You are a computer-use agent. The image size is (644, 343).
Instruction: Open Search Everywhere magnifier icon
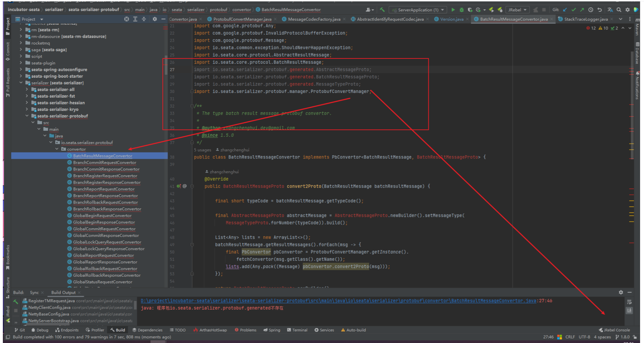pos(619,10)
